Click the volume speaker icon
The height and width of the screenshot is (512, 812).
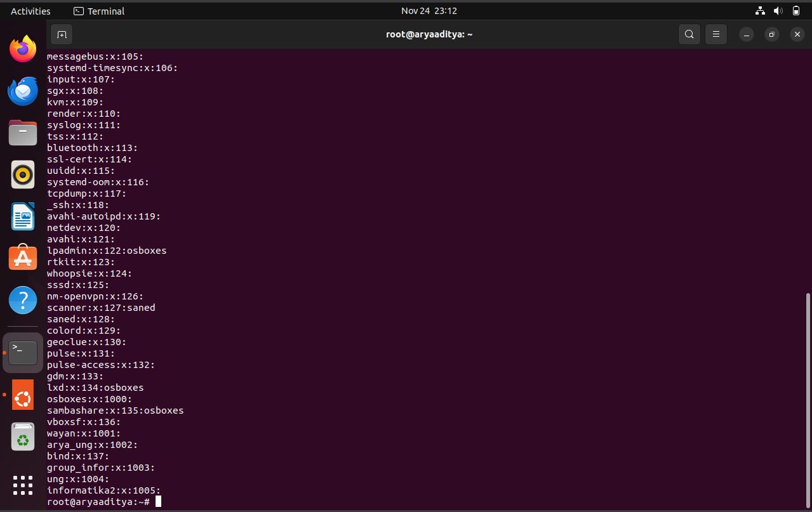[x=778, y=11]
